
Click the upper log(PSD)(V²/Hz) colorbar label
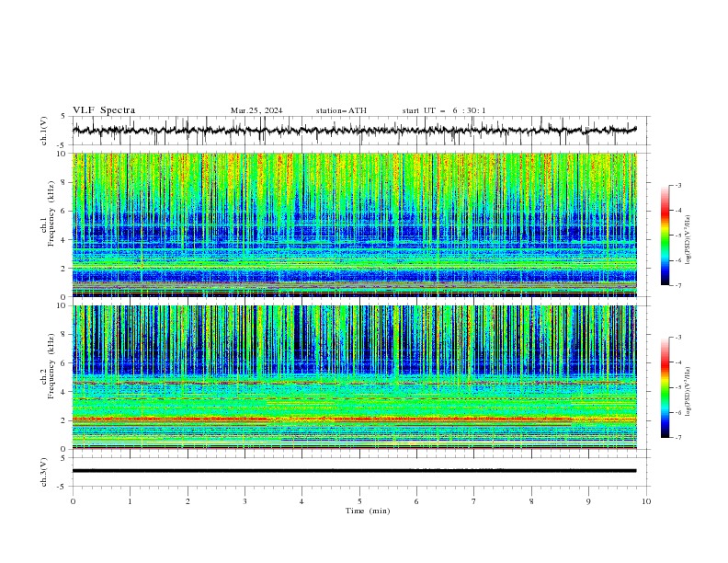[688, 240]
